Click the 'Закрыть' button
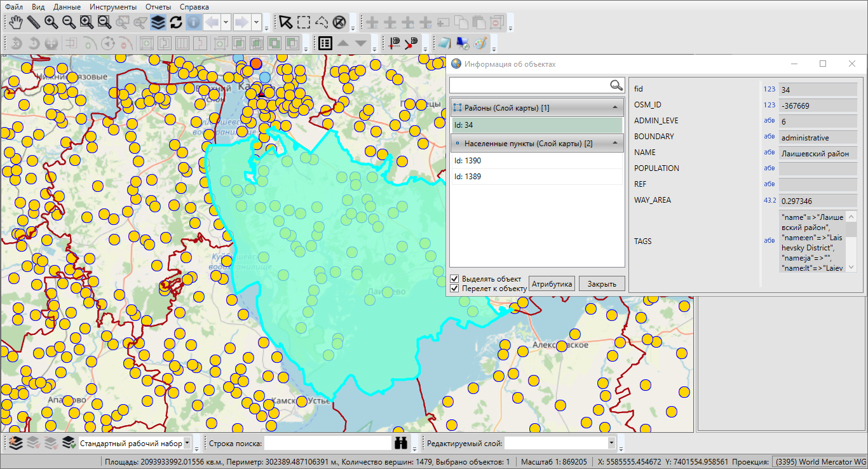 (x=601, y=283)
